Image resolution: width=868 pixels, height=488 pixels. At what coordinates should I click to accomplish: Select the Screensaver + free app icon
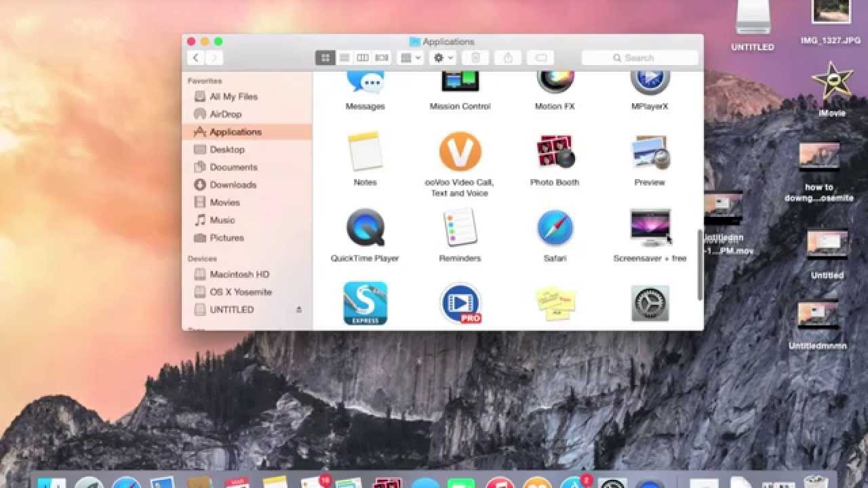pos(650,228)
